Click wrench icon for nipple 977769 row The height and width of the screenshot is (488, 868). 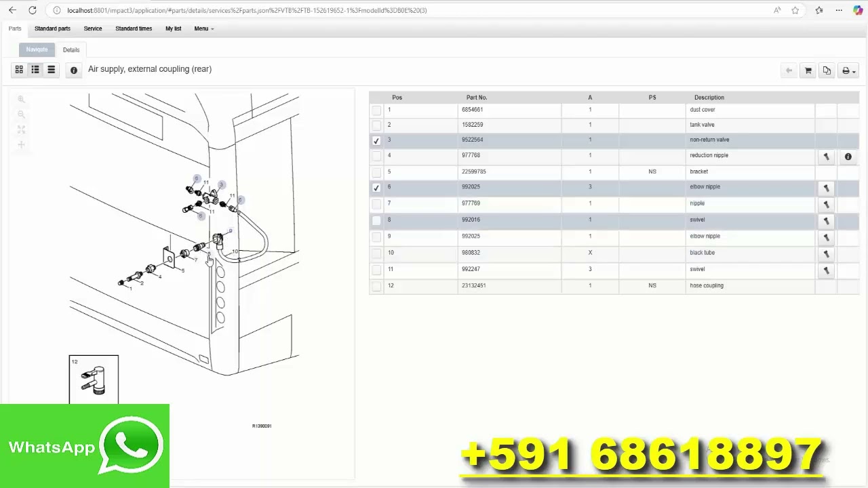826,204
